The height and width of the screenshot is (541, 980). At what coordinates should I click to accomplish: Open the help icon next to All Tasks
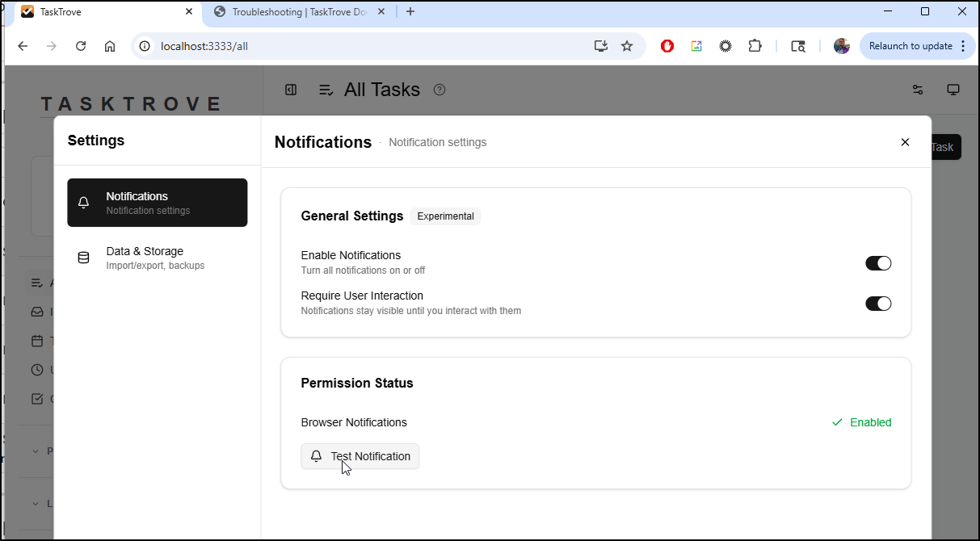pos(440,90)
